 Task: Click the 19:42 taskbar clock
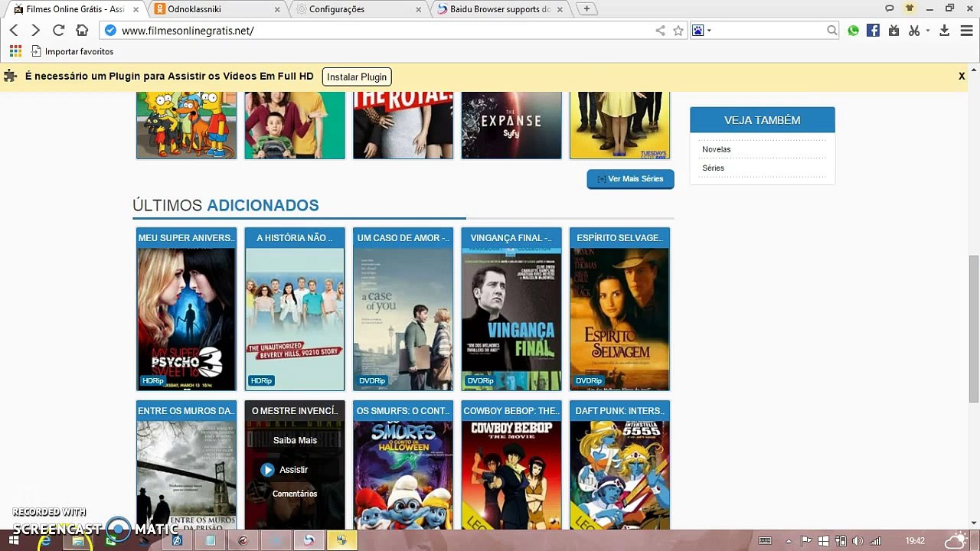click(915, 541)
